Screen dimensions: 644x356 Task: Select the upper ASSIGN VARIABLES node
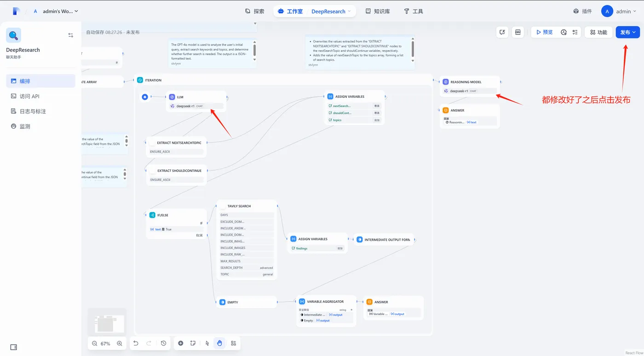355,107
